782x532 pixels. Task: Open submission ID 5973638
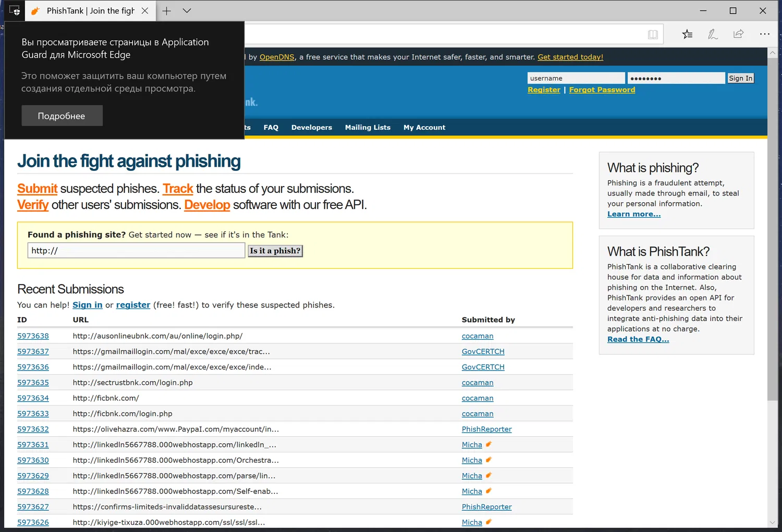point(33,336)
